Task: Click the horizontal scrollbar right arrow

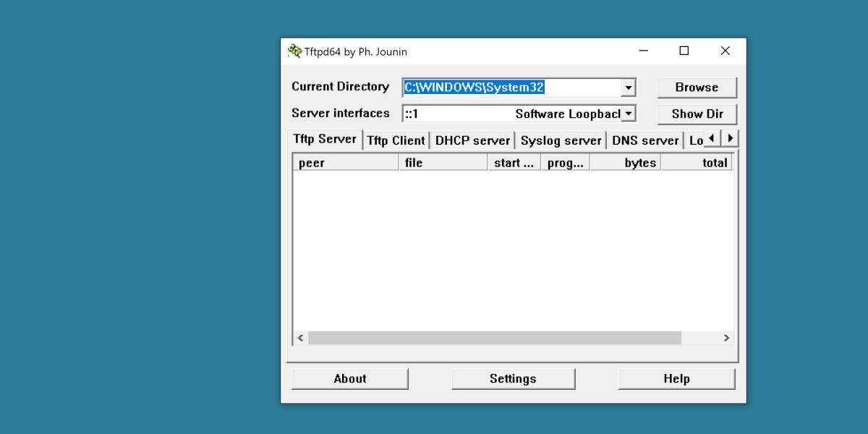Action: click(x=726, y=338)
